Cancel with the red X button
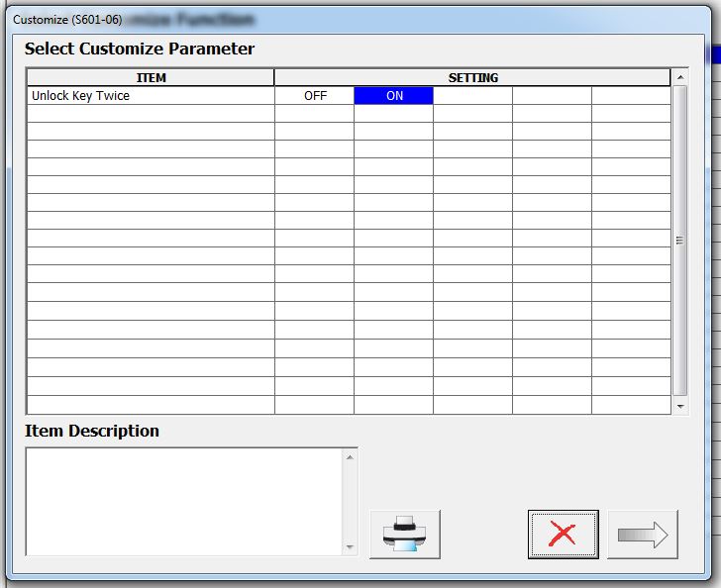Image resolution: width=721 pixels, height=588 pixels. point(563,535)
